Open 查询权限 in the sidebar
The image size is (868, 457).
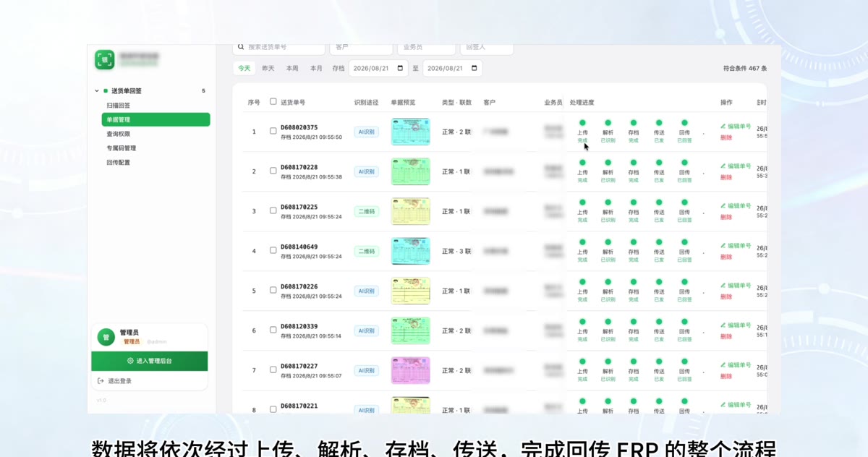(119, 134)
